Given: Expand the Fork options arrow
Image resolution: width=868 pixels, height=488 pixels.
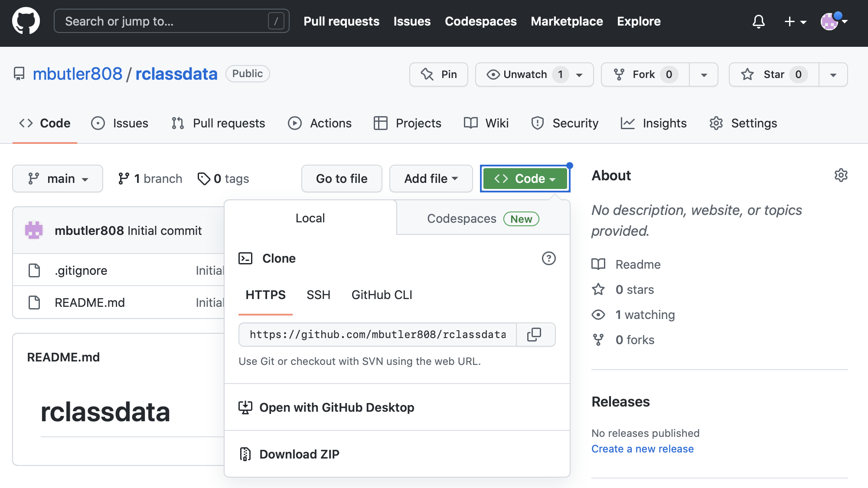Looking at the screenshot, I should coord(704,75).
